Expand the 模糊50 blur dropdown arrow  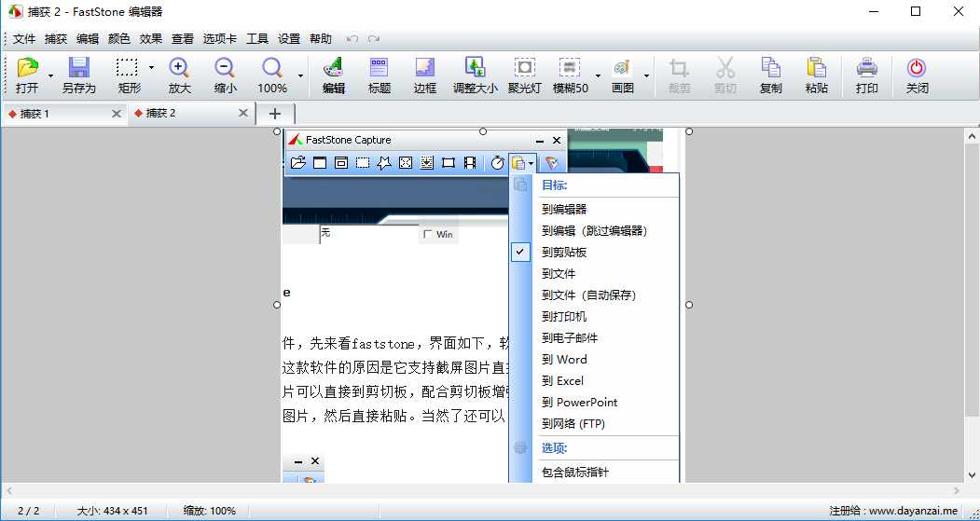pyautogui.click(x=598, y=76)
